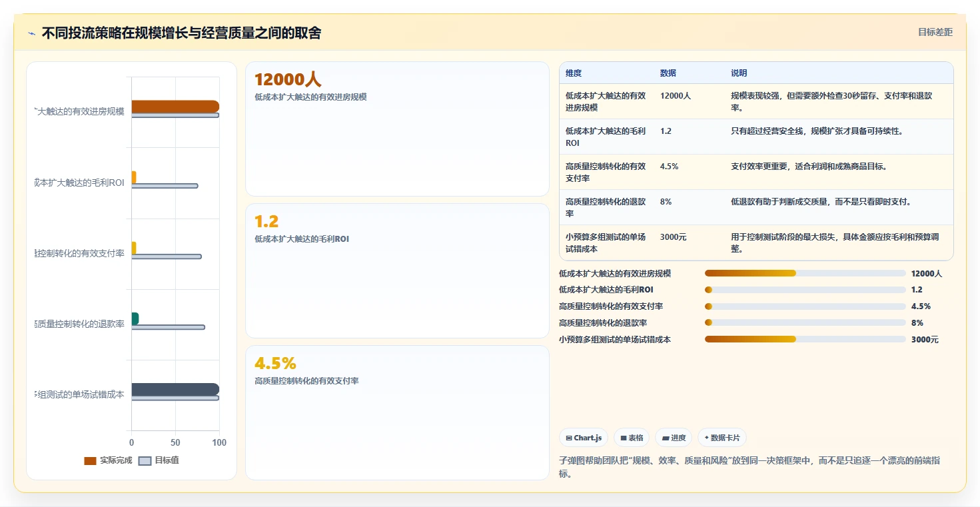Viewport: 980px width, 507px height.
Task: Click the progress bar for 低成本扩大触达的毛利ROI
Action: coord(805,290)
